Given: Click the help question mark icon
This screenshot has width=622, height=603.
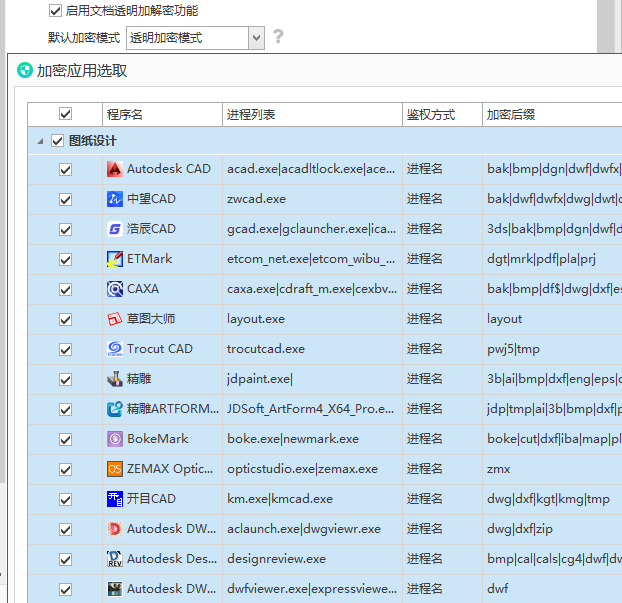Looking at the screenshot, I should pyautogui.click(x=278, y=36).
